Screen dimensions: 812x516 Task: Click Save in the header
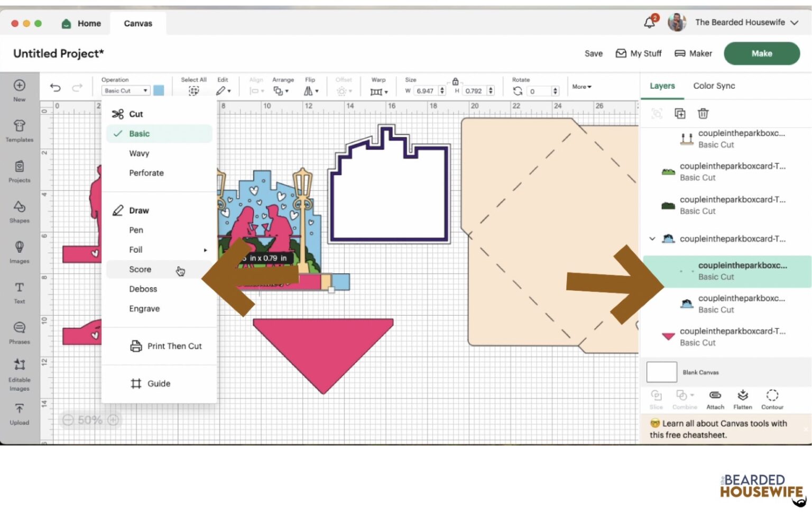pos(593,53)
